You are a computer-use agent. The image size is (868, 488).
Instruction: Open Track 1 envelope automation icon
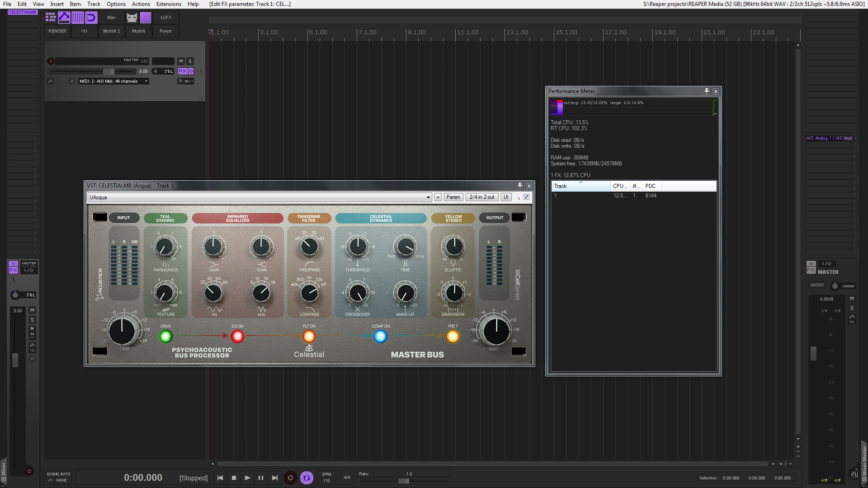point(50,81)
